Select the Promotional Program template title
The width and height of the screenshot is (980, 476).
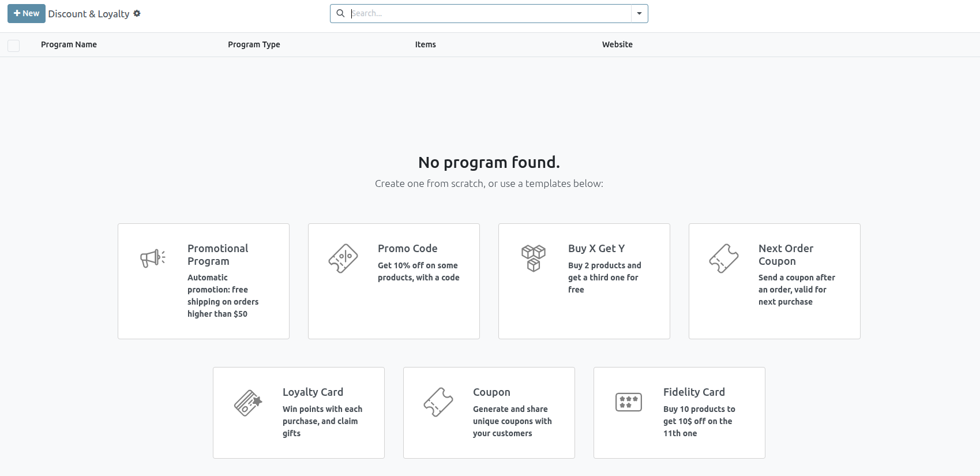coord(217,254)
